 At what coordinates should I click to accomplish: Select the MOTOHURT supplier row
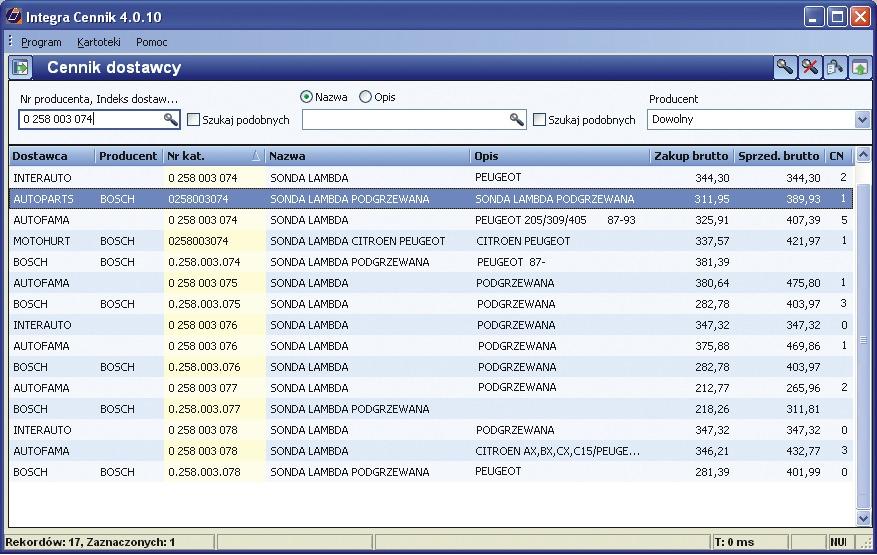431,241
